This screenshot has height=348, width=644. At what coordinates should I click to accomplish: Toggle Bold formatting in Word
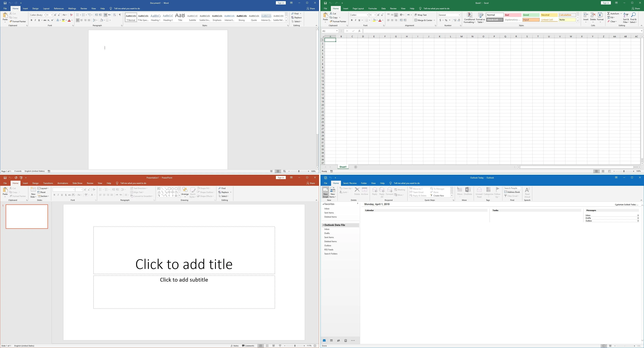[x=32, y=20]
